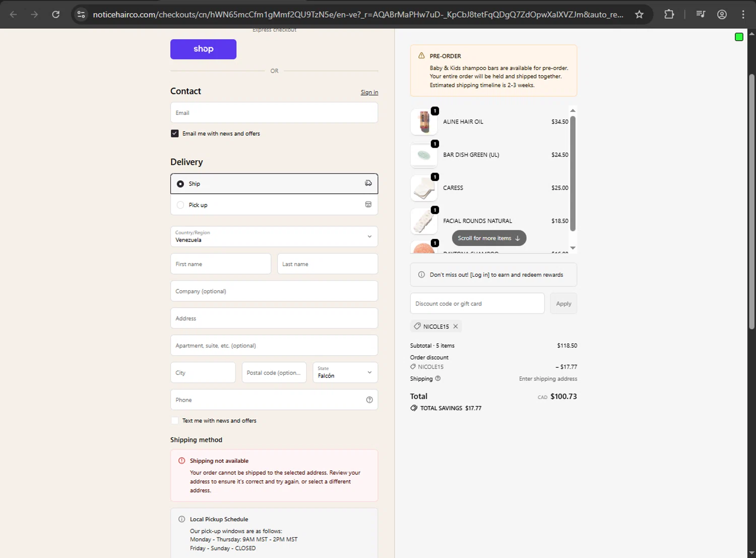Image resolution: width=756 pixels, height=558 pixels.
Task: Click the Facial Rounds Natural thumbnail
Action: 424,221
